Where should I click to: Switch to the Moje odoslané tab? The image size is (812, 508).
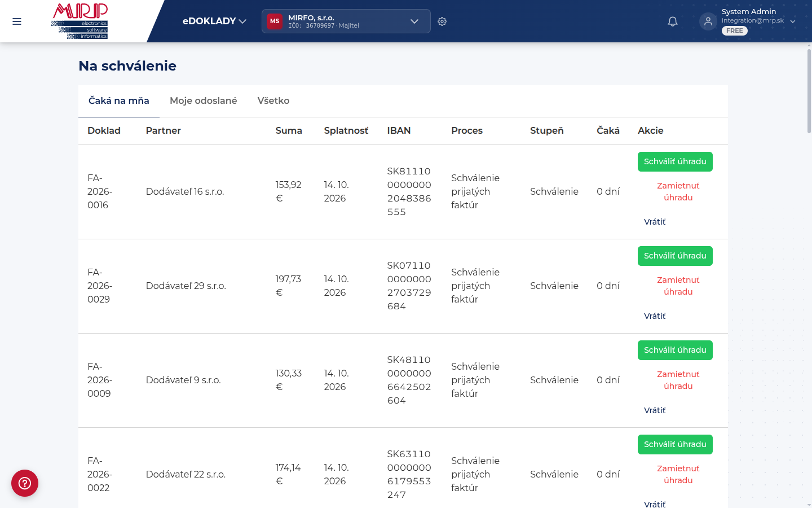tap(204, 101)
